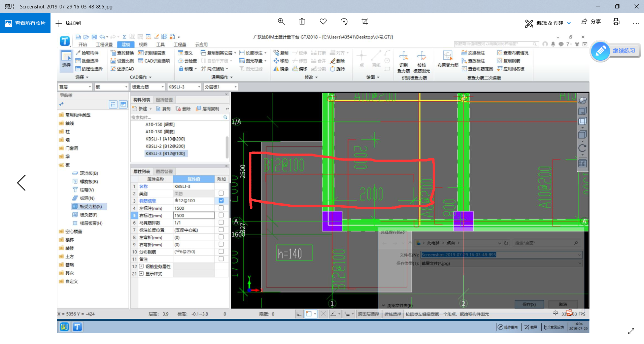This screenshot has height=344, width=644.
Task: Toggle the 左弯折(mm) row checkbox
Action: pyautogui.click(x=221, y=237)
